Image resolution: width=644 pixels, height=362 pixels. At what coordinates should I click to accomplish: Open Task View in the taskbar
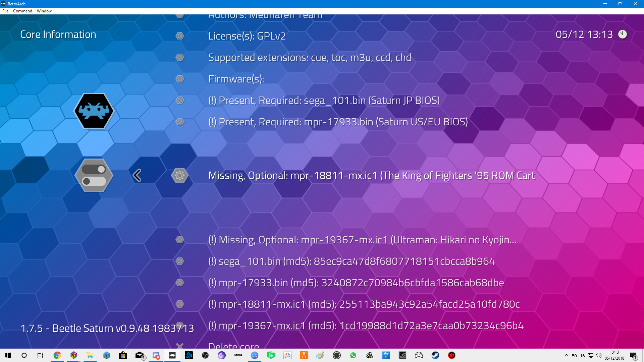click(40, 355)
